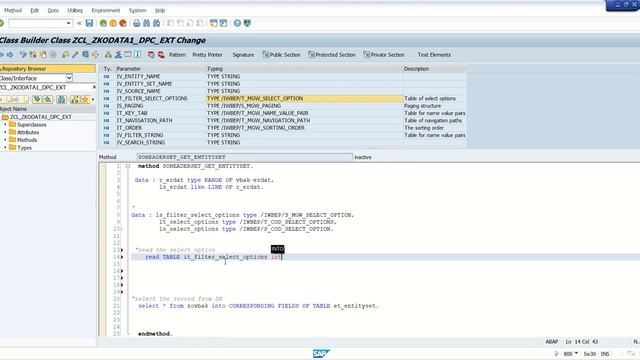Select the IS_PAGING parameter cell

point(160,106)
